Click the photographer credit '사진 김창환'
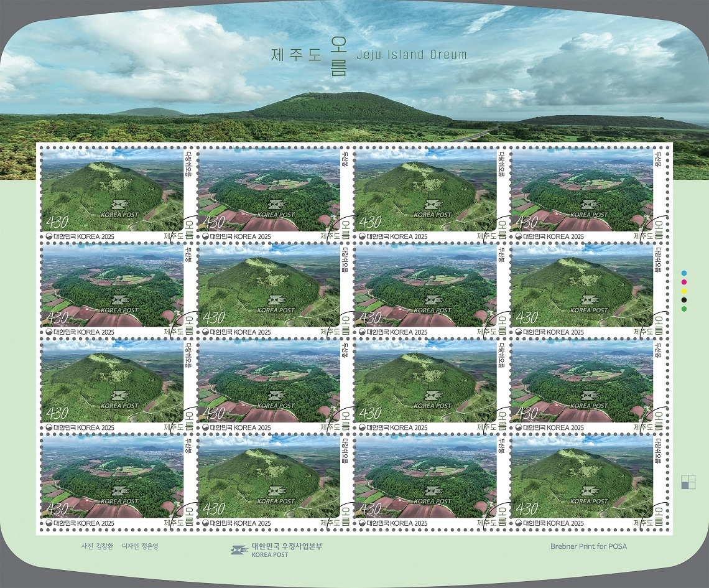 pos(93,547)
